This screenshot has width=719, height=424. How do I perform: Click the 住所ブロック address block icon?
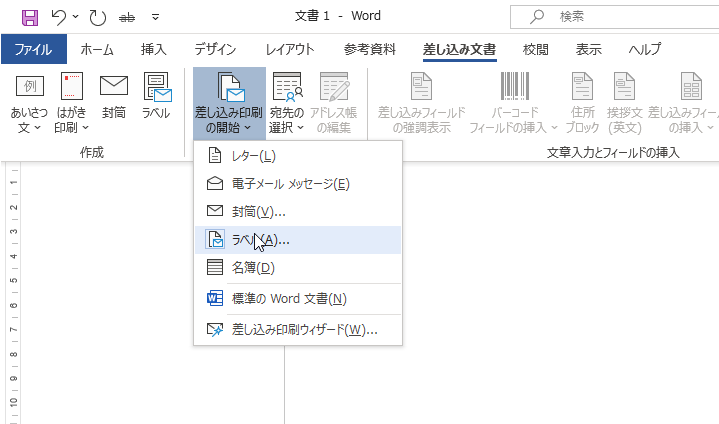click(x=582, y=104)
